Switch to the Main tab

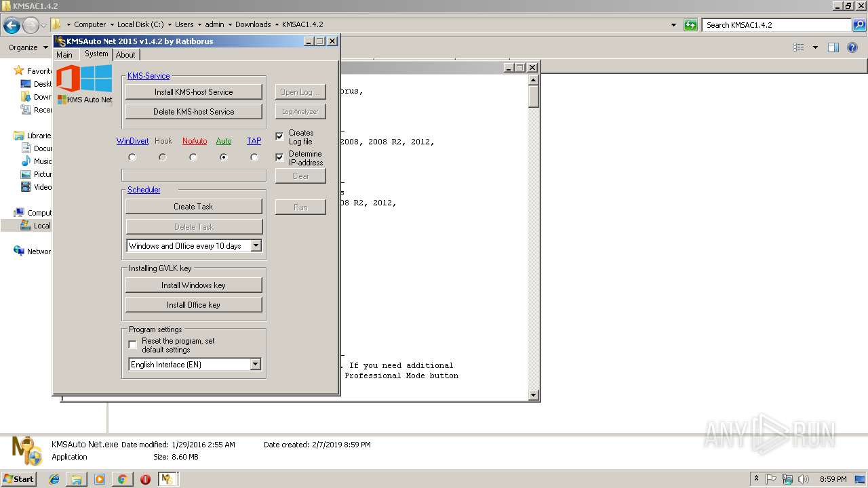[x=64, y=55]
